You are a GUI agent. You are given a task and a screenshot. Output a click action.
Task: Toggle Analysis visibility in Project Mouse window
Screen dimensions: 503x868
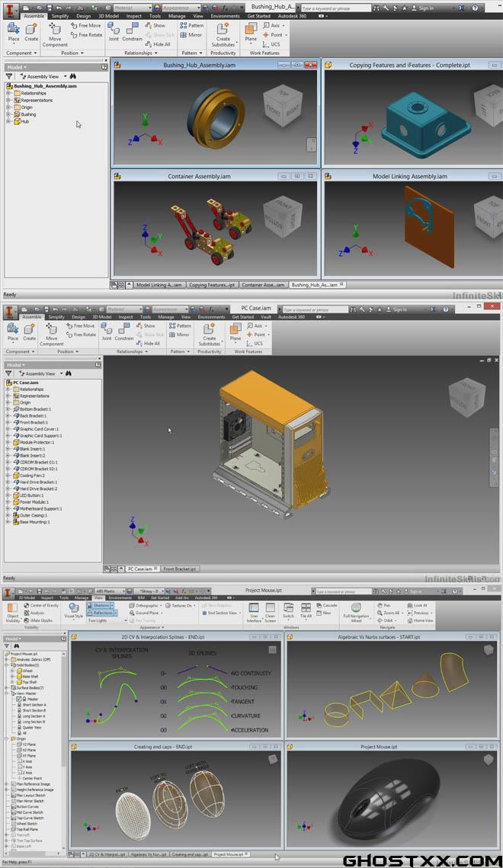click(34, 613)
